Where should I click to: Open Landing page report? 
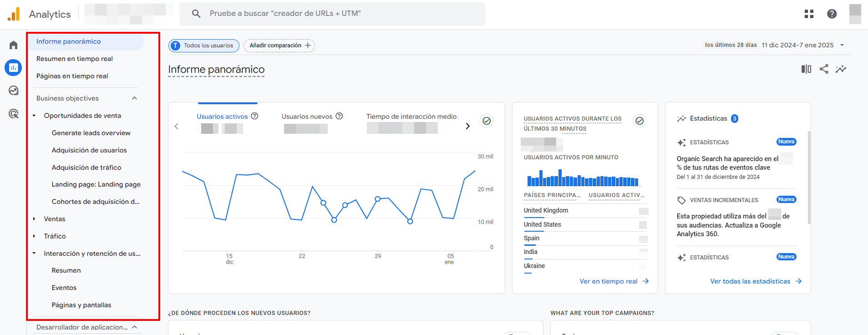point(96,184)
